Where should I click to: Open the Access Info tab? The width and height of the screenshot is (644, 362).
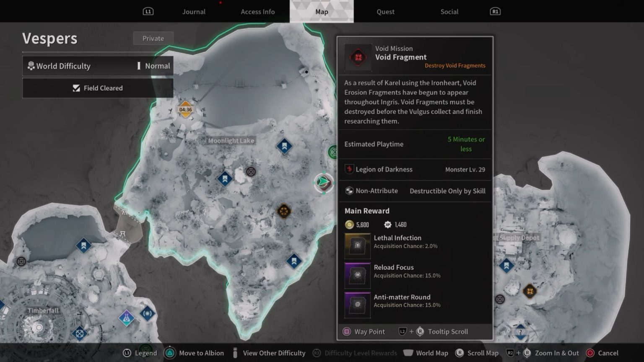coord(258,12)
